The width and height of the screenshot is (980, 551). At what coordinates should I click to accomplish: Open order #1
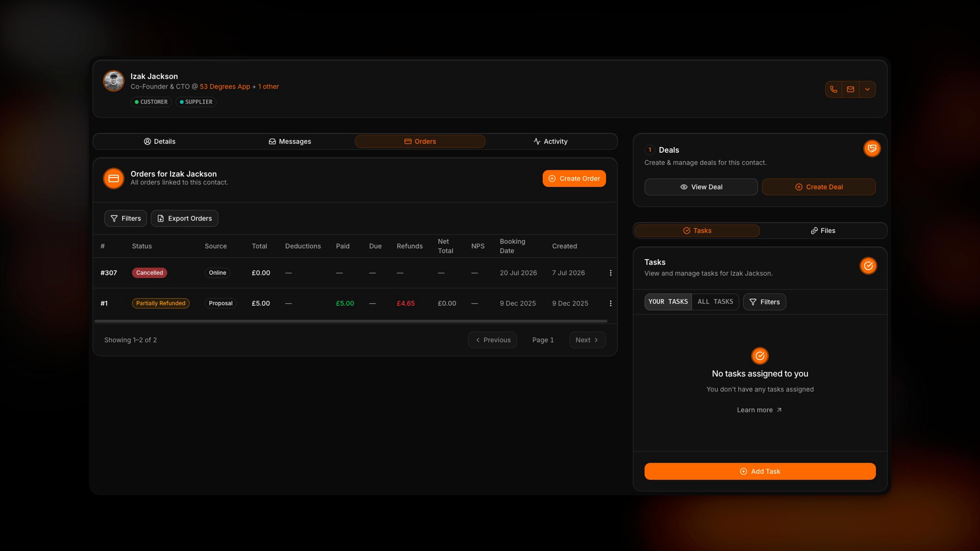coord(104,303)
